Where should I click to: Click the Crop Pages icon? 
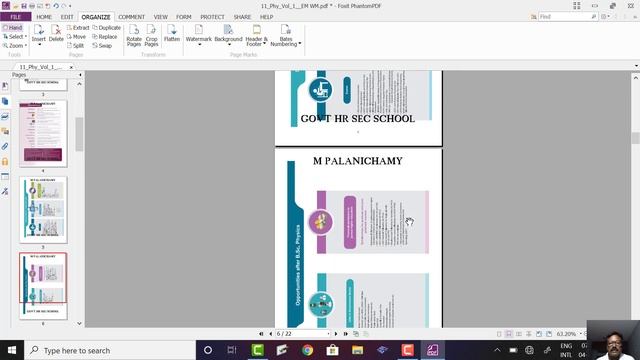pyautogui.click(x=151, y=30)
